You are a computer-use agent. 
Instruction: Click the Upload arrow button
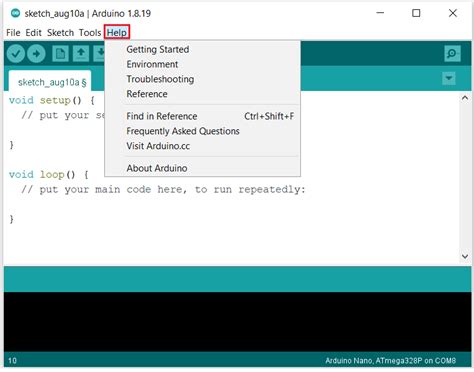[36, 53]
